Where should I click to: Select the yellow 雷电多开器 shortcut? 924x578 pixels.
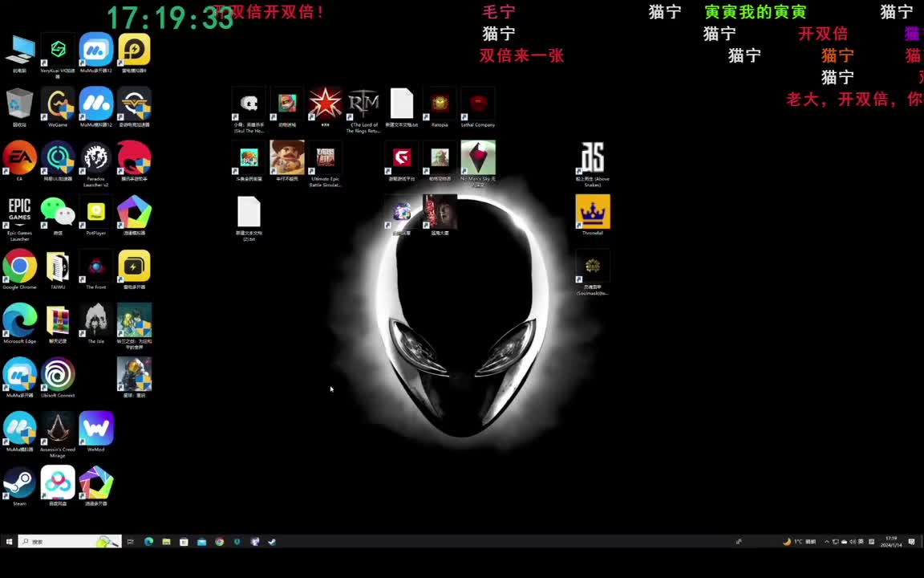tap(135, 268)
